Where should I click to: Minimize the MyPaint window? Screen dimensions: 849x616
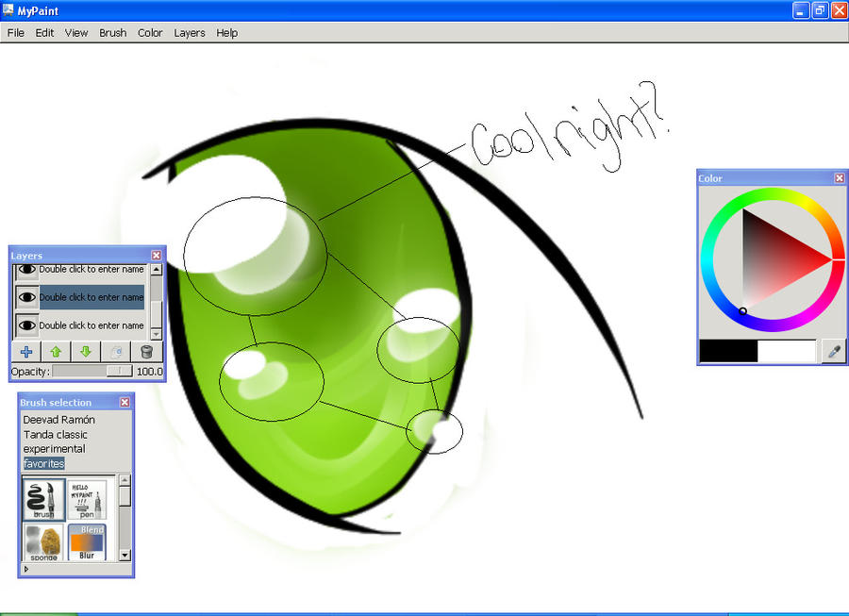click(x=801, y=10)
